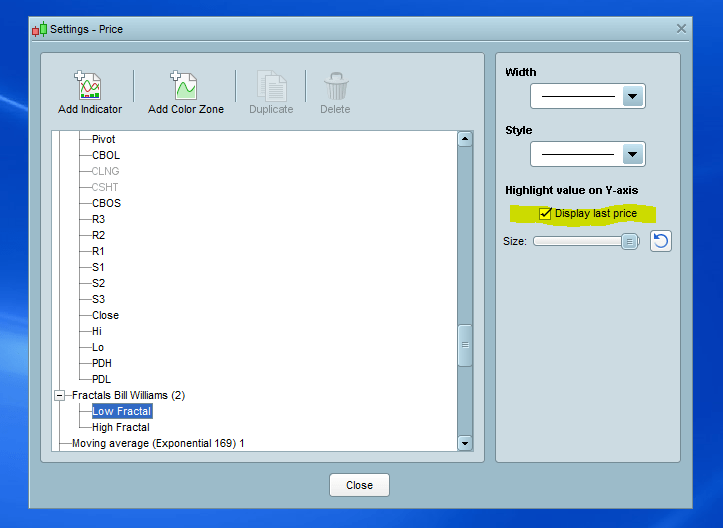Image resolution: width=723 pixels, height=528 pixels.
Task: Select the R2 item
Action: (x=99, y=235)
